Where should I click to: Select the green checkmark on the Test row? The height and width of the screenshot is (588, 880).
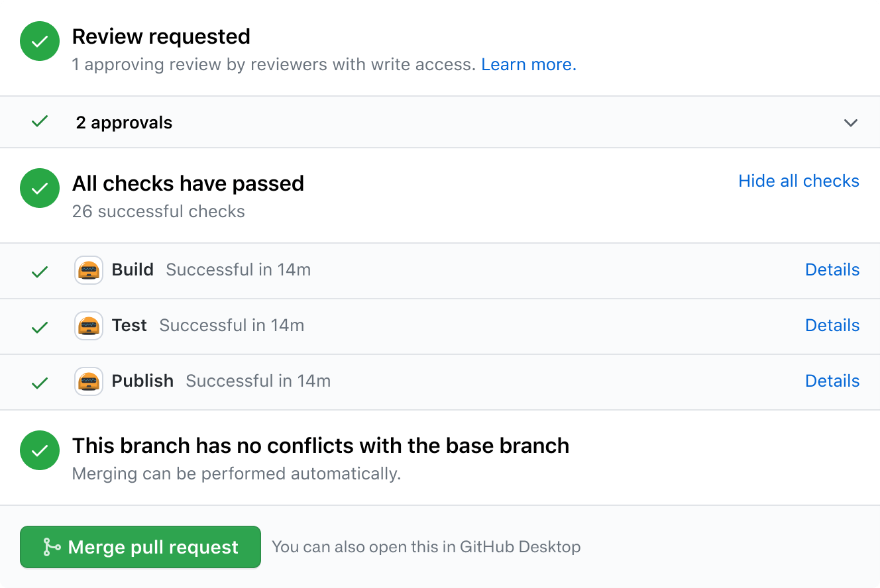coord(39,326)
